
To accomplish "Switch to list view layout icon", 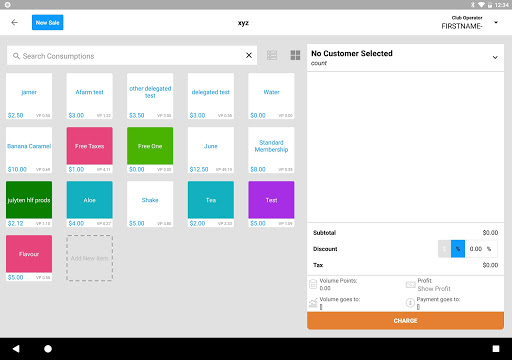I will point(272,55).
